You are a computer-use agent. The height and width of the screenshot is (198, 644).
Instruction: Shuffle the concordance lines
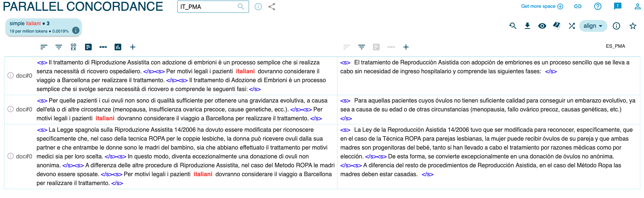tap(572, 26)
